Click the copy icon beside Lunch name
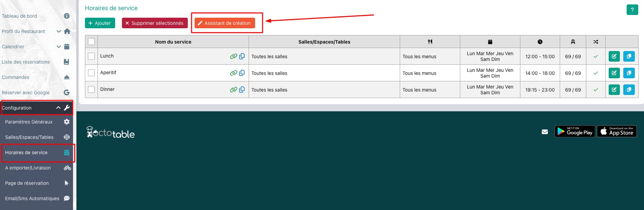The width and height of the screenshot is (644, 210). point(242,56)
